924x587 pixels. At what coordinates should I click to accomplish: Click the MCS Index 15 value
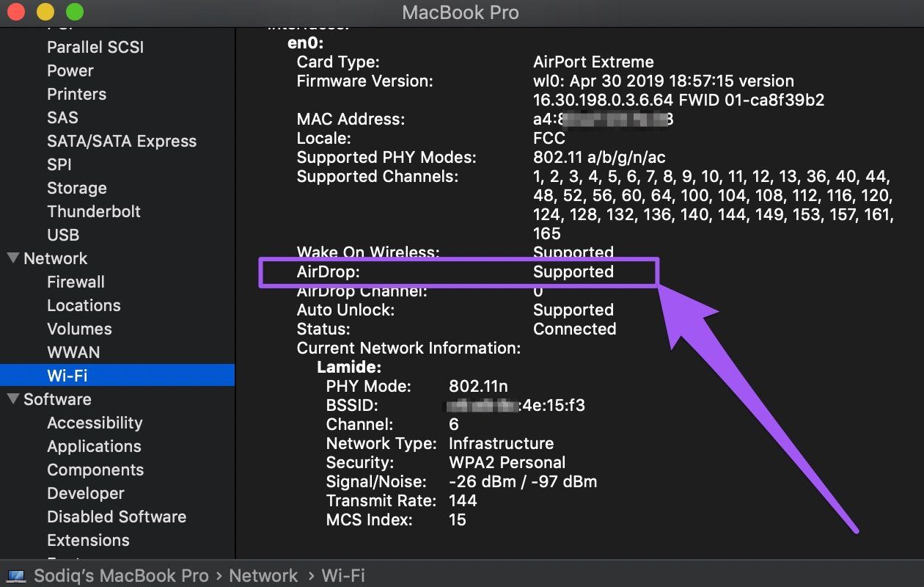pyautogui.click(x=458, y=520)
